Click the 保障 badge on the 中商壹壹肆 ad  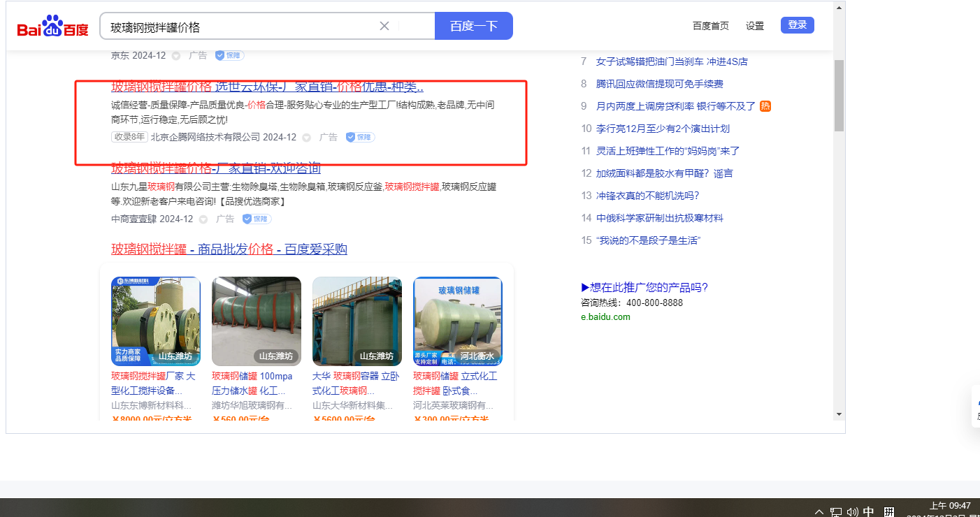(x=257, y=219)
